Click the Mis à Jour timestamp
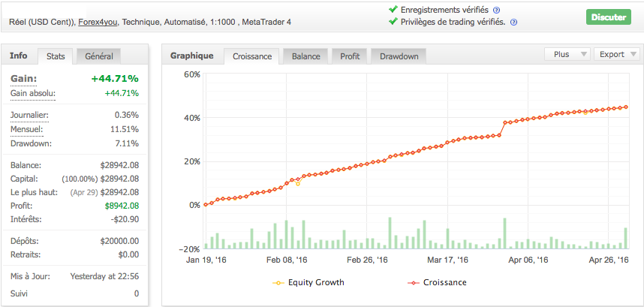The image size is (644, 307). coord(104,276)
